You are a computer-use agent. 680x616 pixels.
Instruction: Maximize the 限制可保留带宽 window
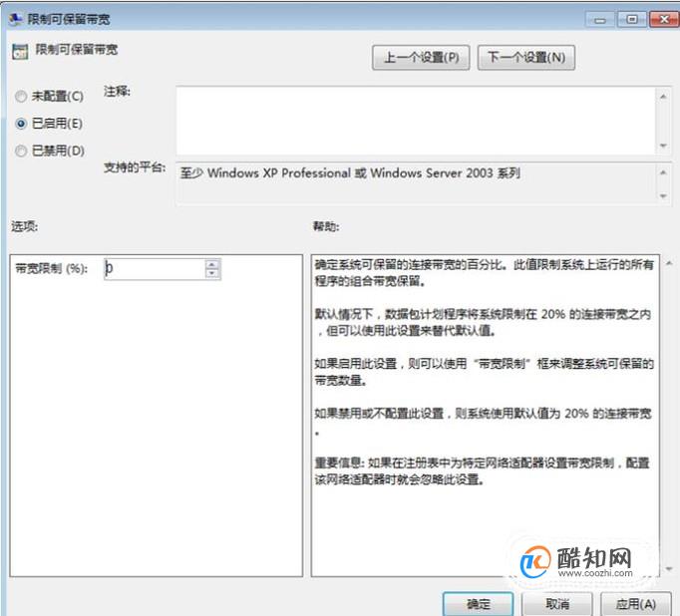coord(632,20)
